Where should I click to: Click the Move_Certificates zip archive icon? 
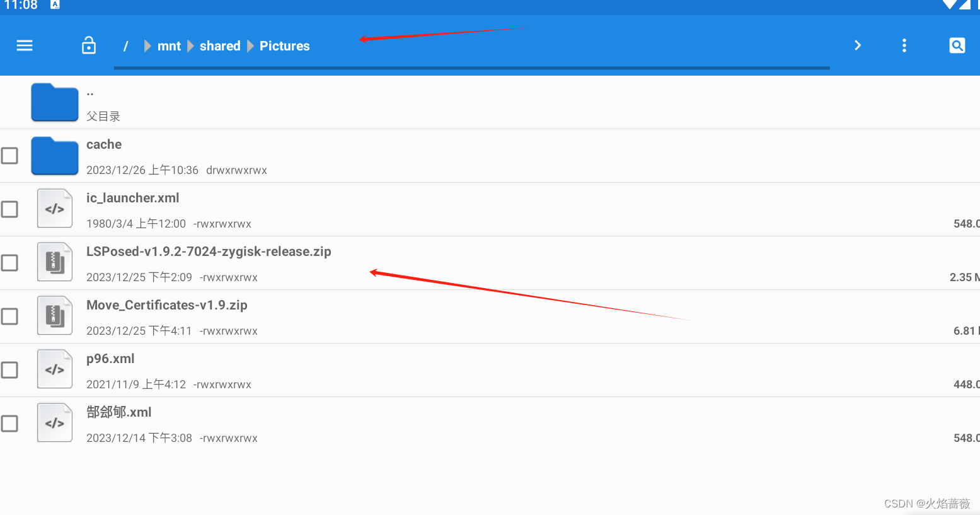click(55, 316)
